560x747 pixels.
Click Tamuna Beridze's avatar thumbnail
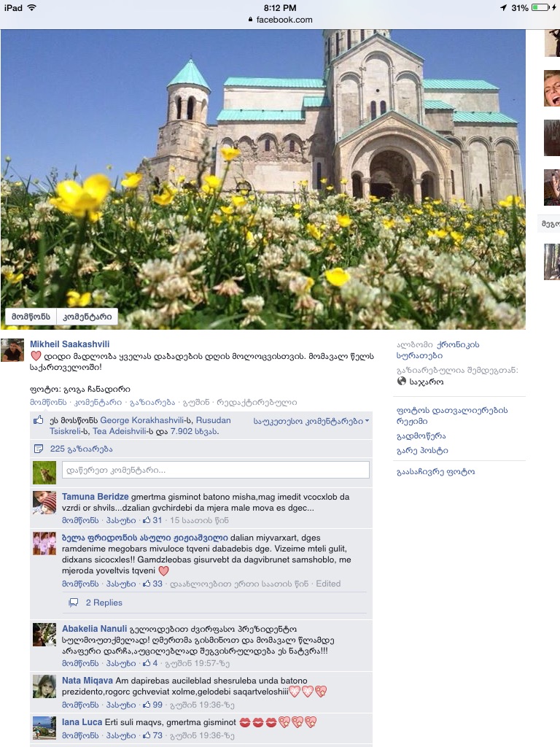pos(44,503)
